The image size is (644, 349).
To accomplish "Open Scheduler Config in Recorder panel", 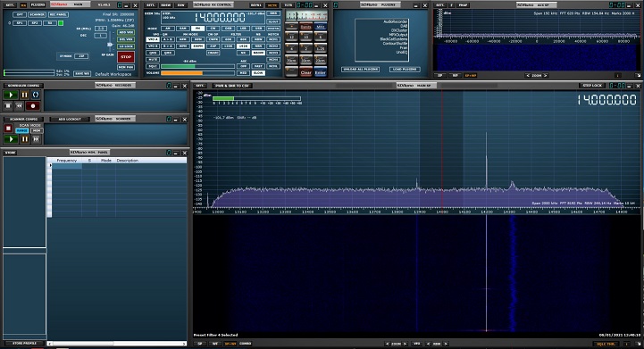I will click(24, 86).
